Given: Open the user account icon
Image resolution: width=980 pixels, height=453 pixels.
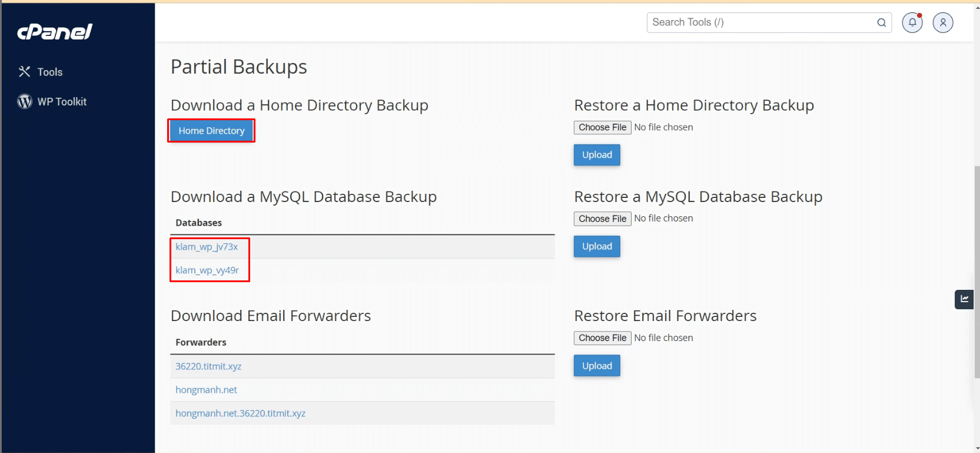Looking at the screenshot, I should coord(943,22).
